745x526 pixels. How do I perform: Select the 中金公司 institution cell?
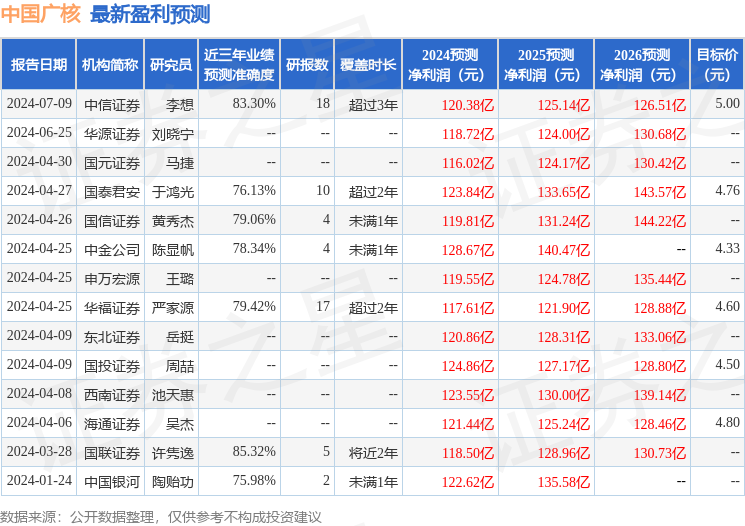(x=112, y=250)
